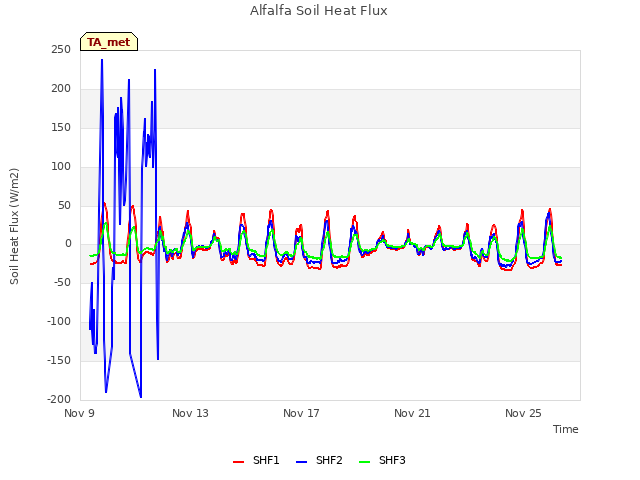Click the -50 y-axis tick label
The image size is (640, 480).
pyautogui.click(x=62, y=282)
